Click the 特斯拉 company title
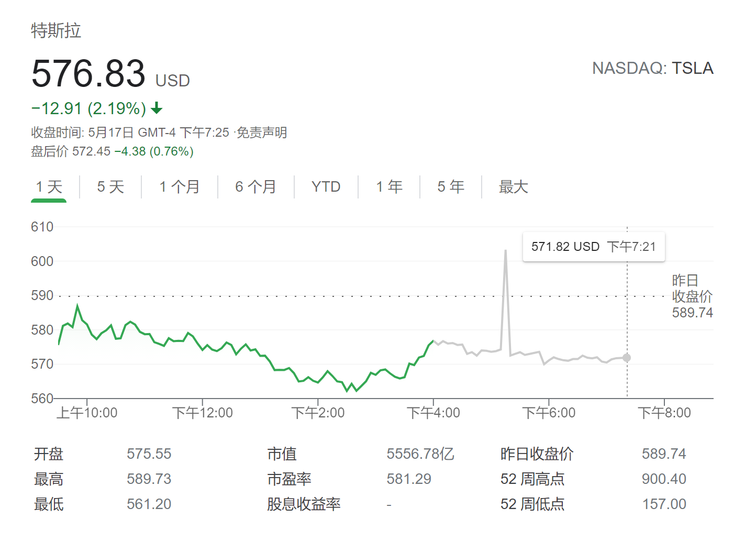The height and width of the screenshot is (541, 756). point(56,31)
